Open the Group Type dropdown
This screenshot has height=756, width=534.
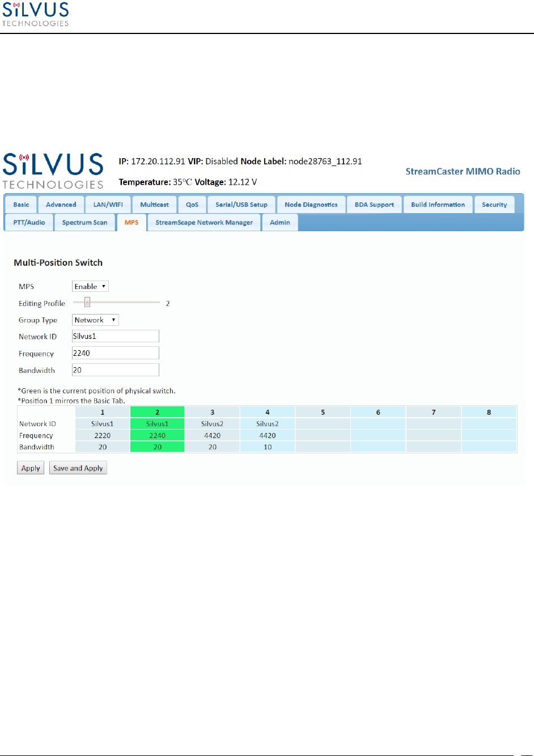point(95,320)
